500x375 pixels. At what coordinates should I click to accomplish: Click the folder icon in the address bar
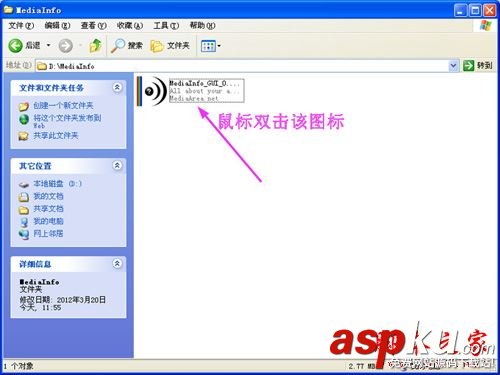pyautogui.click(x=42, y=66)
